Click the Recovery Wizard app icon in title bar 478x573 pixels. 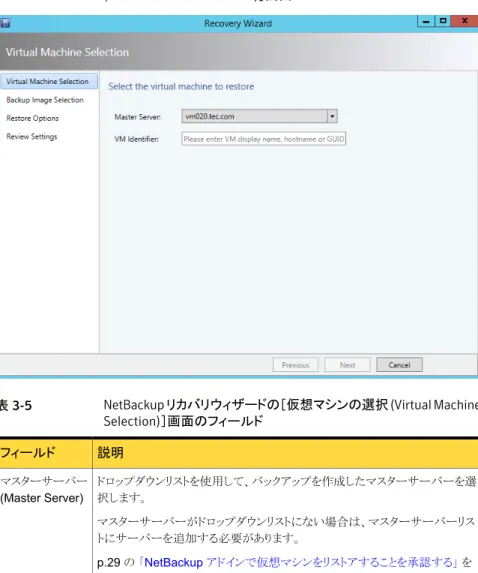[5, 23]
